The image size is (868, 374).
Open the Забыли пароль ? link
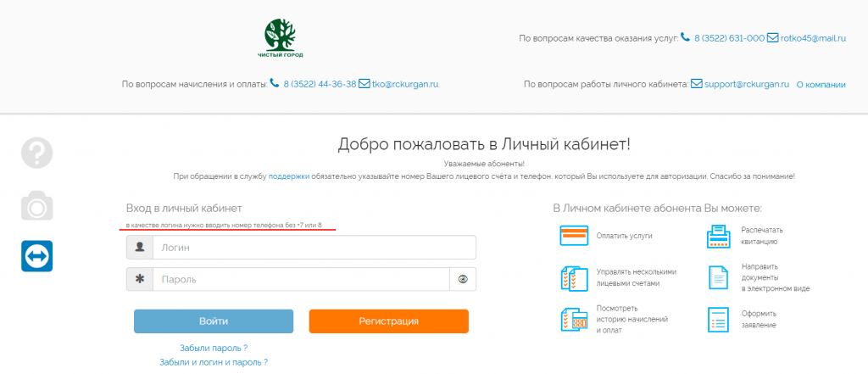(214, 349)
